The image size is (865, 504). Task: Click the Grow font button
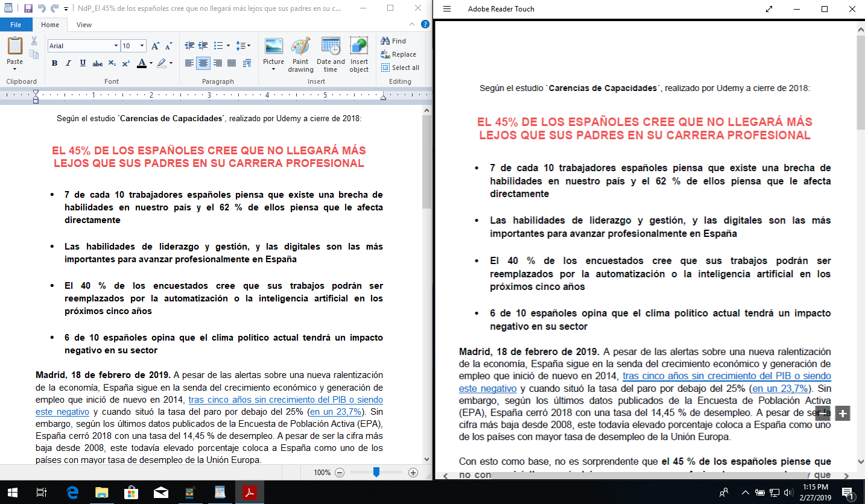155,46
